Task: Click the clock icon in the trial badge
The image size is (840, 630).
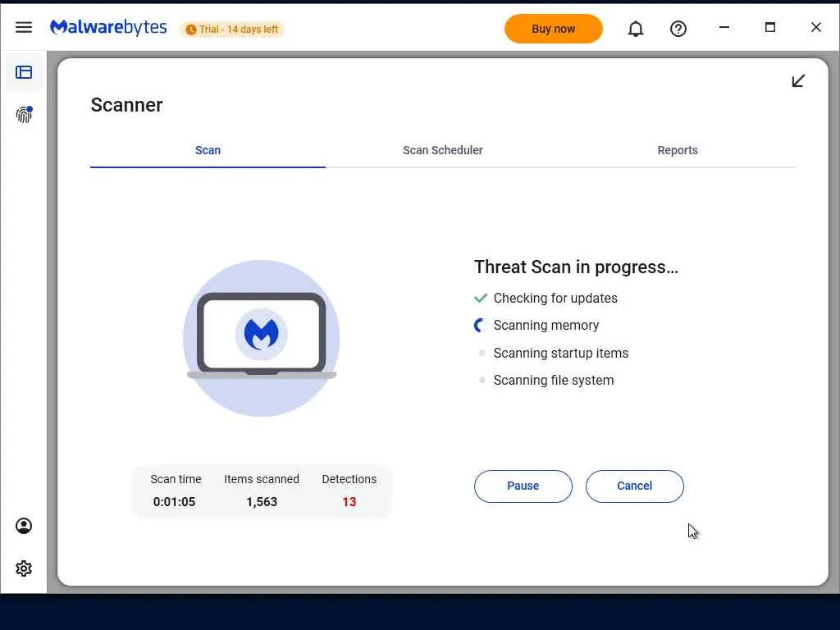Action: click(x=190, y=30)
